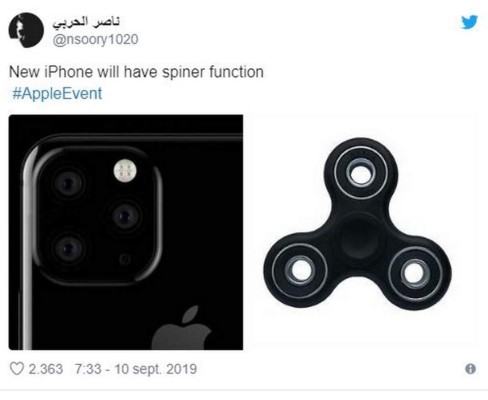Click the camera flash in the iPhone photo
488x400 pixels.
[x=126, y=171]
